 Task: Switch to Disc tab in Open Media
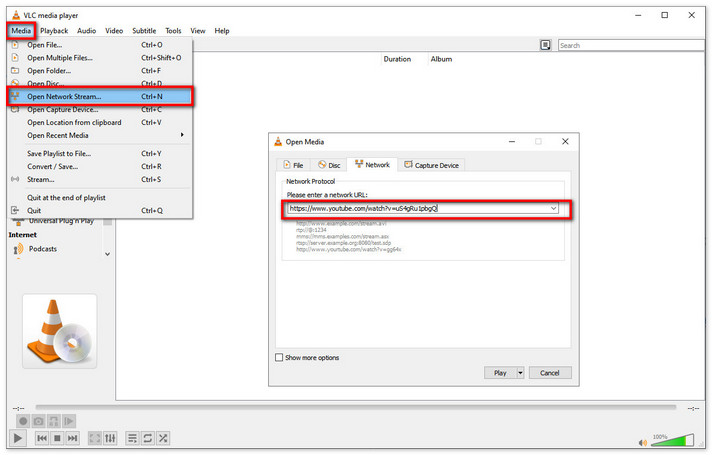(x=329, y=165)
